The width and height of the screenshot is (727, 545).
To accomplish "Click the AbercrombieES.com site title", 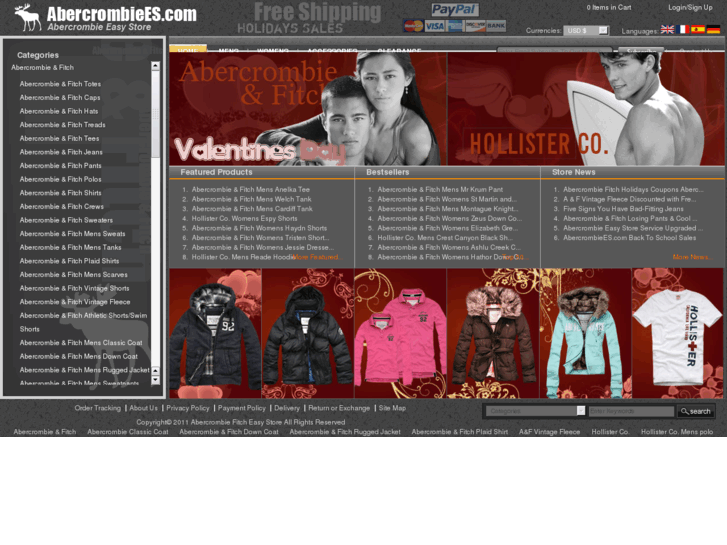I will [x=121, y=14].
